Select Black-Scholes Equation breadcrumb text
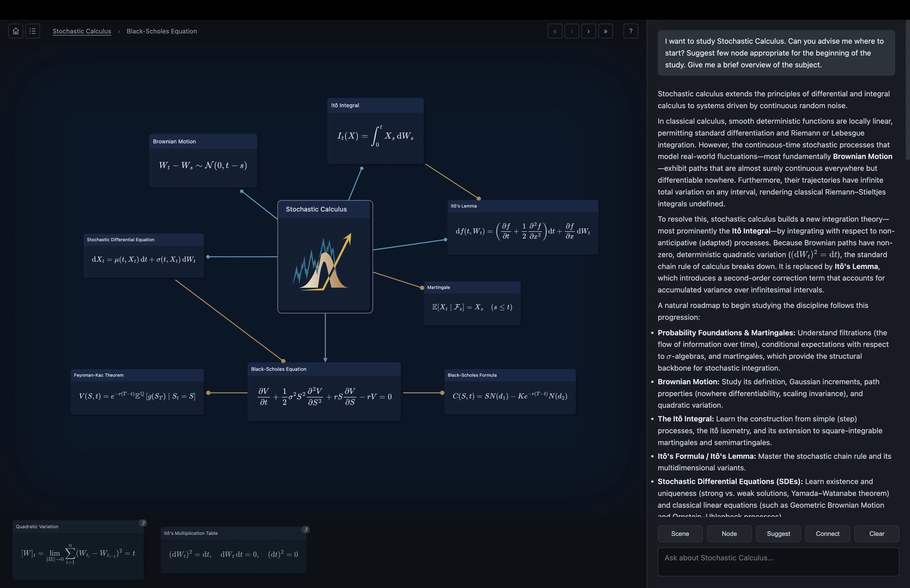This screenshot has height=588, width=910. 161,31
